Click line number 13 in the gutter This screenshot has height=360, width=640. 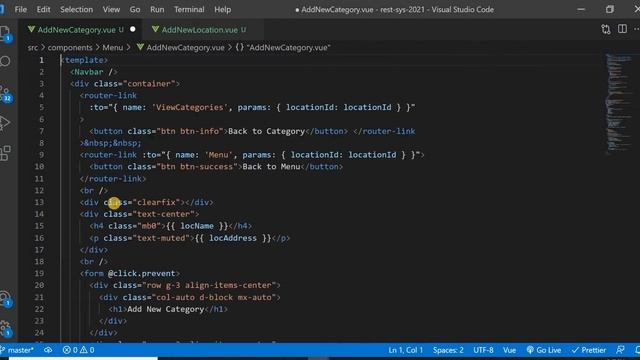[x=39, y=202]
